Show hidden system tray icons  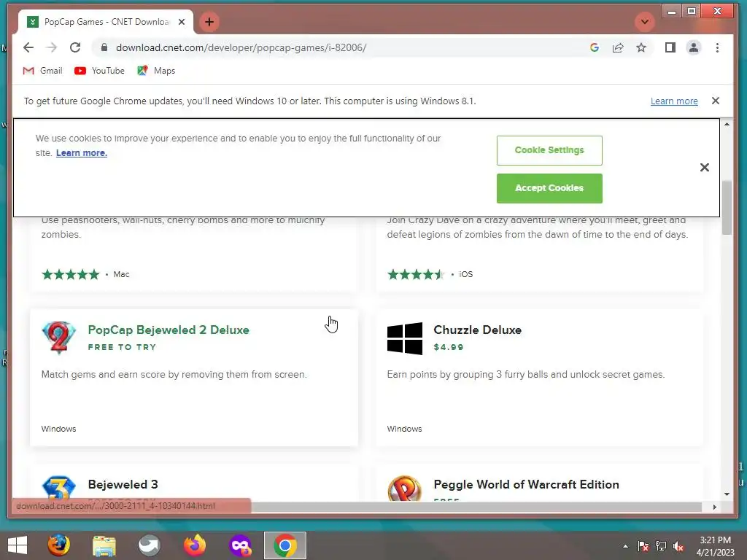tap(625, 546)
